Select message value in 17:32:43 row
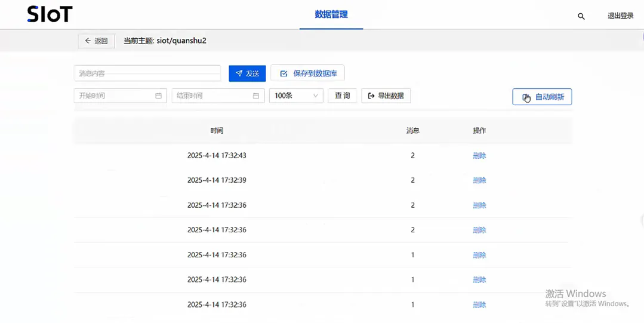The image size is (644, 323). click(x=413, y=156)
